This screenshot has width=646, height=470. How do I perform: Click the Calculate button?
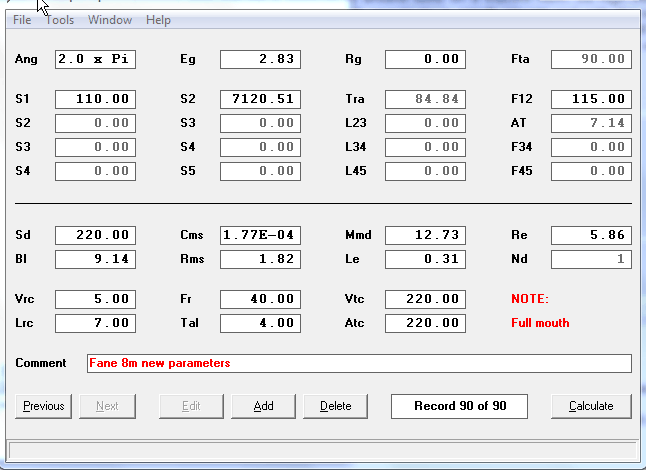point(591,406)
